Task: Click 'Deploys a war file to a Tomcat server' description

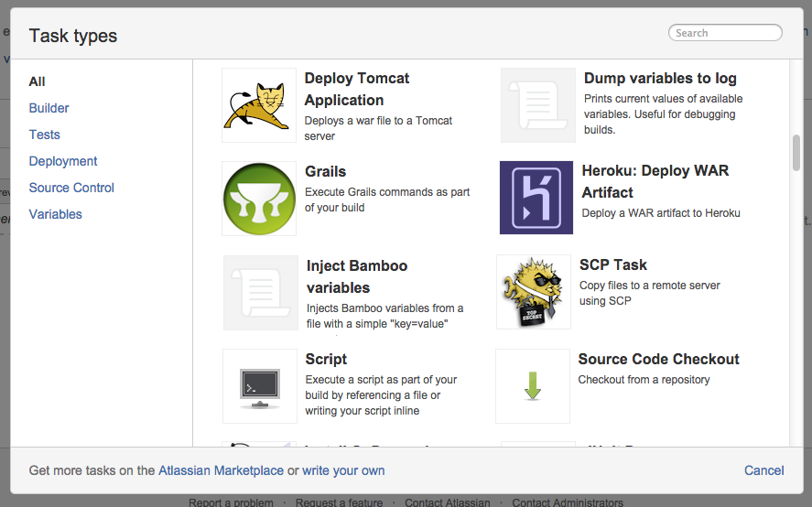Action: 378,128
